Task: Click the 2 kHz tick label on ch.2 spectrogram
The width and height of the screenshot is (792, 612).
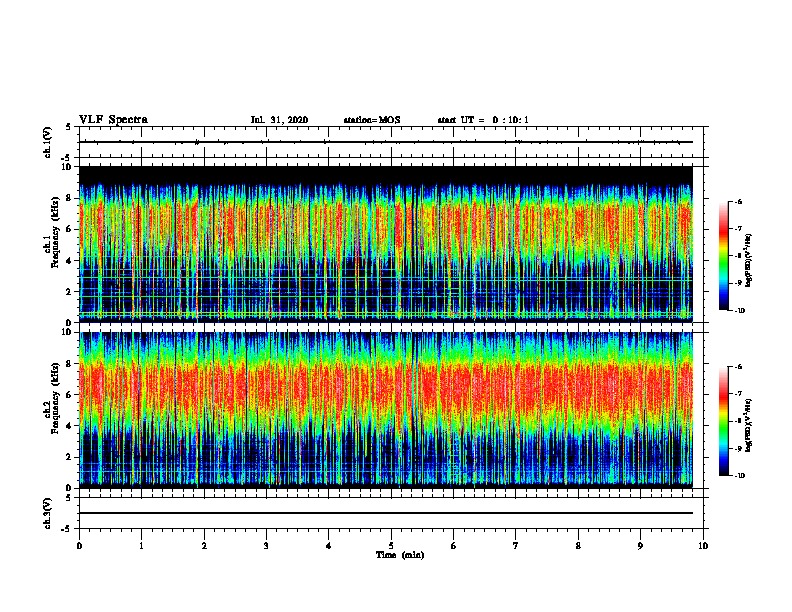Action: pos(69,457)
